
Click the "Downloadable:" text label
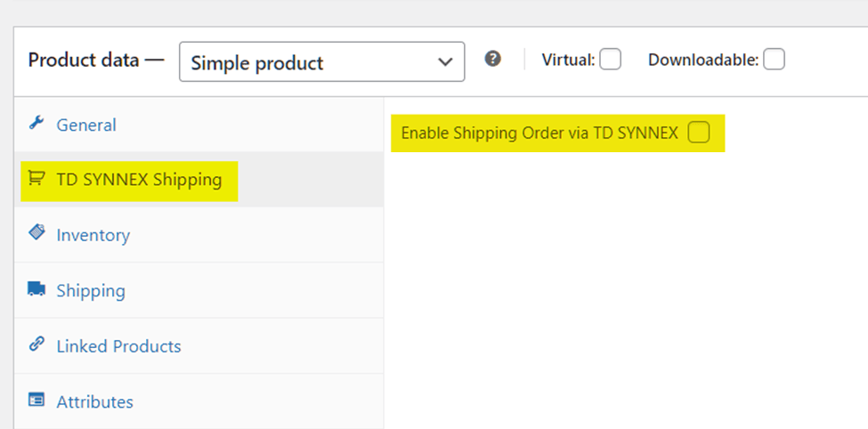(702, 60)
